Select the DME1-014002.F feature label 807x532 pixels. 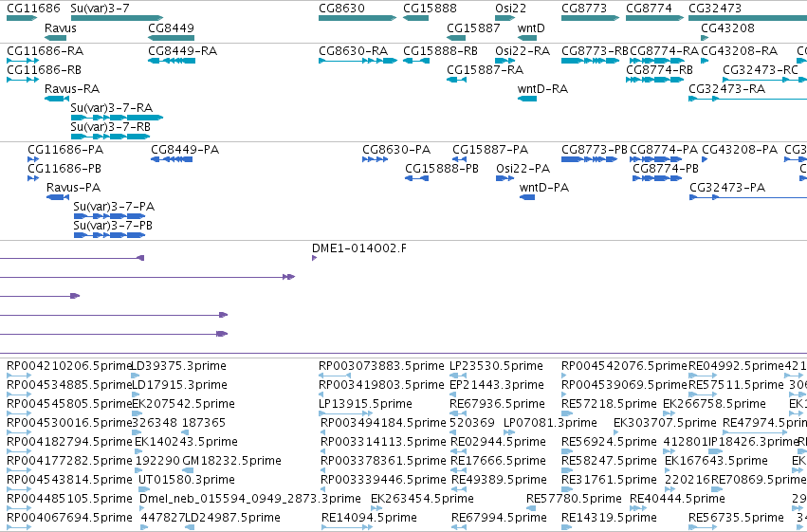tap(359, 248)
